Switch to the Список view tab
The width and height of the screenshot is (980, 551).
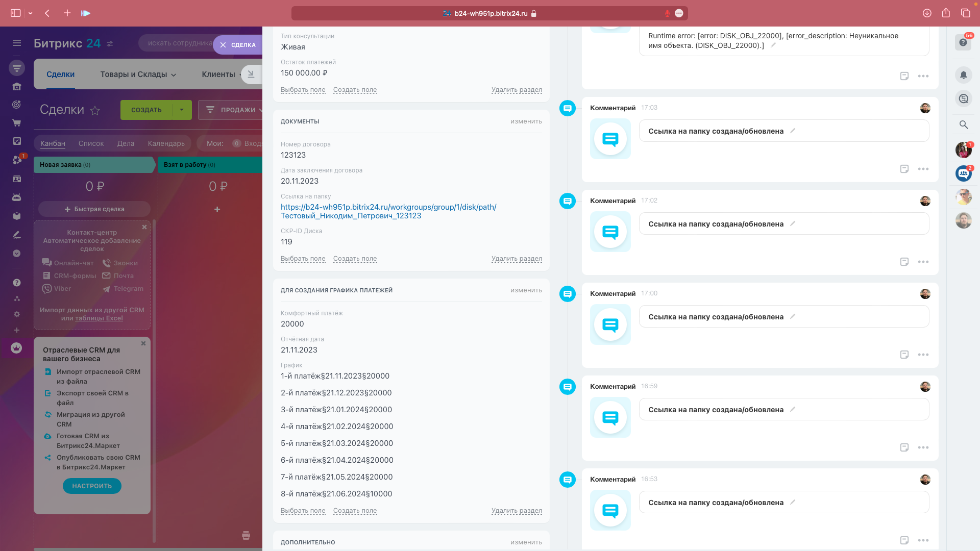pyautogui.click(x=91, y=143)
